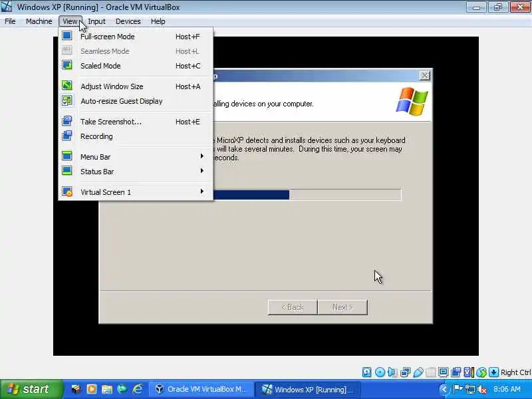
Task: Click the Scaled Mode menu icon
Action: 67,65
